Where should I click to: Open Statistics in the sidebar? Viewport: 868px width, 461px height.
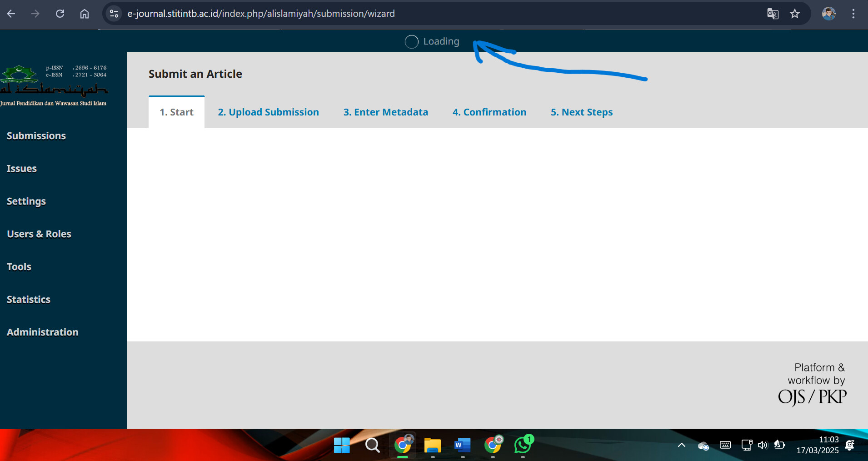[29, 300]
